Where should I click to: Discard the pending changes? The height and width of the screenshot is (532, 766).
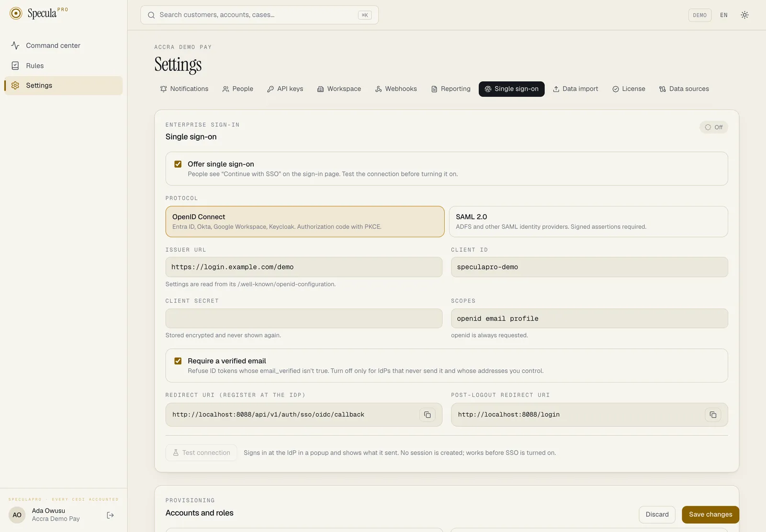click(x=657, y=515)
